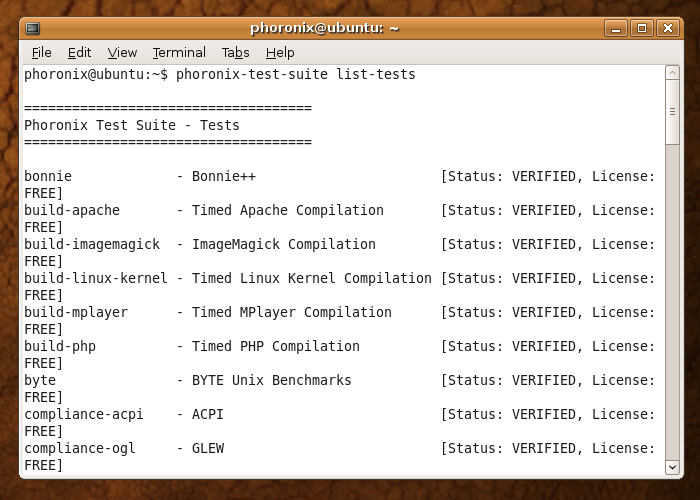
Task: Click the 'Bonnie++' description
Action: 224,176
